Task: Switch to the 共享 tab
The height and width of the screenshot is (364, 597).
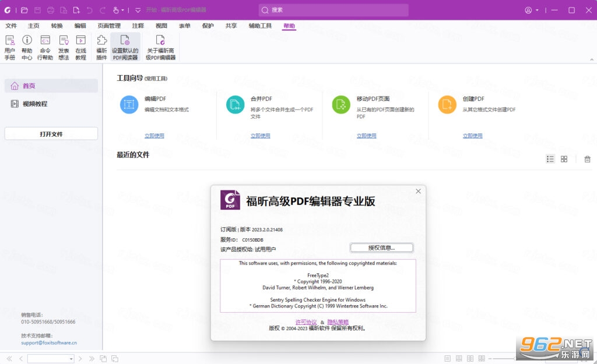Action: (x=231, y=26)
